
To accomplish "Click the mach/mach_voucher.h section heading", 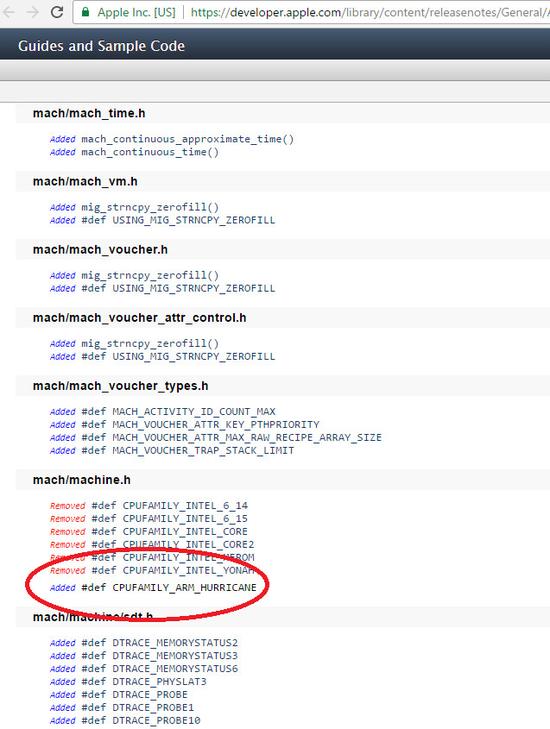I will pos(100,250).
